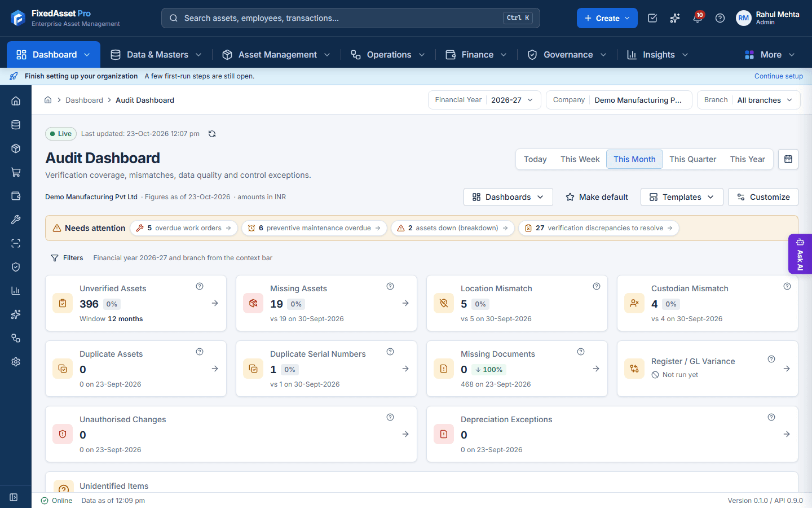Open the calendar date picker icon
This screenshot has width=812, height=508.
(788, 159)
